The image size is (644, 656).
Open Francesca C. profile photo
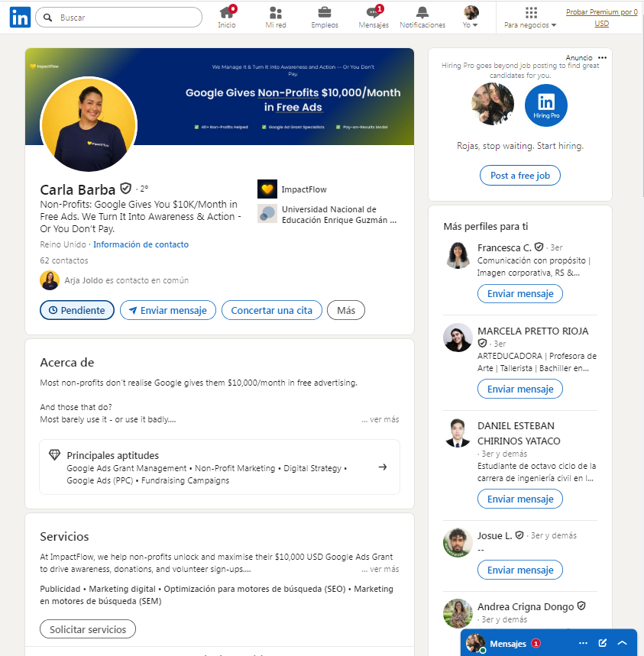coord(458,255)
